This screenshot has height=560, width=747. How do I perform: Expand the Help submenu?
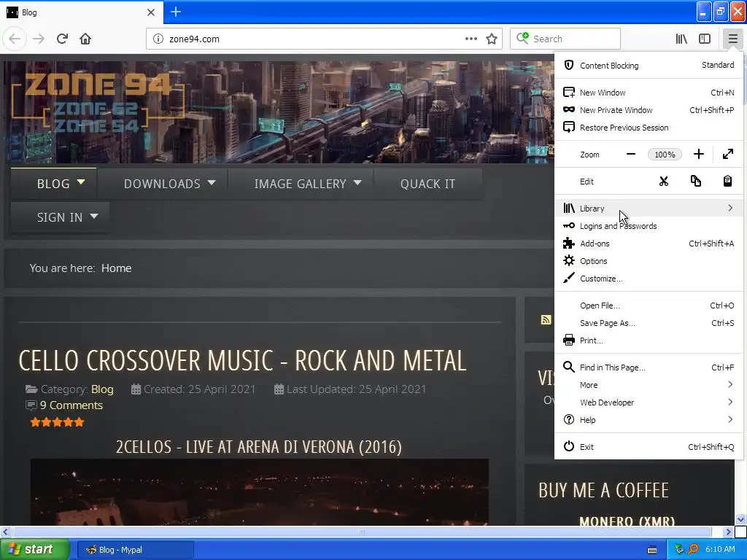[x=649, y=420]
